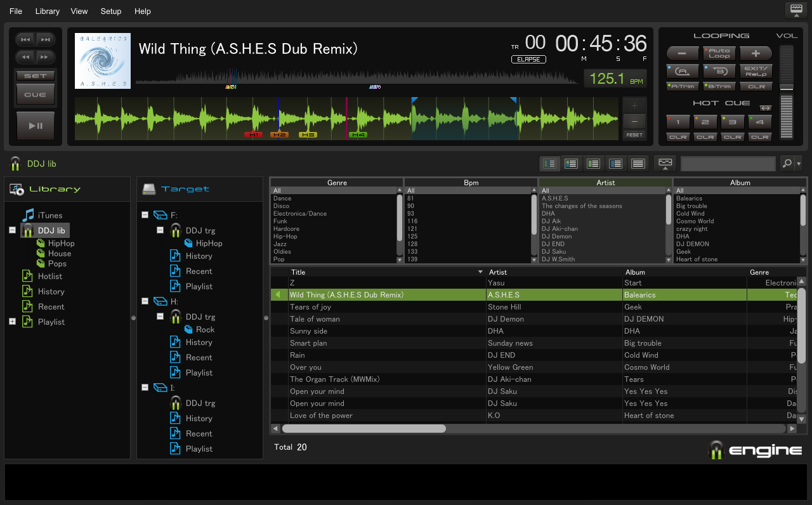This screenshot has width=812, height=505.
Task: Click the track list horizontal scrollbar thumb
Action: (x=364, y=429)
